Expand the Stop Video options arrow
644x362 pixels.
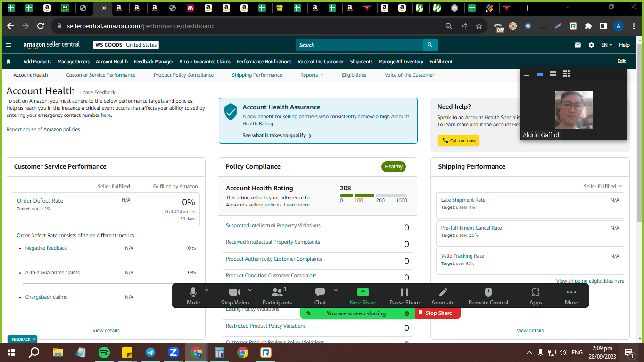[250, 290]
